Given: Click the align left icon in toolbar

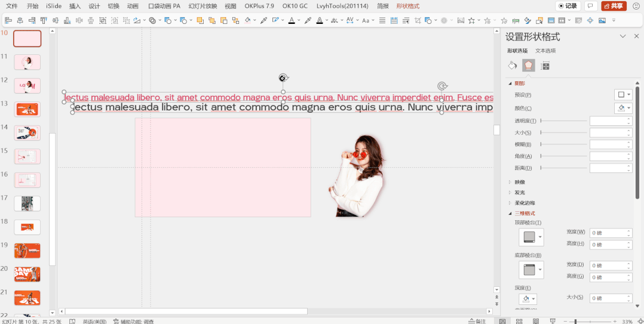Looking at the screenshot, I should (8, 20).
